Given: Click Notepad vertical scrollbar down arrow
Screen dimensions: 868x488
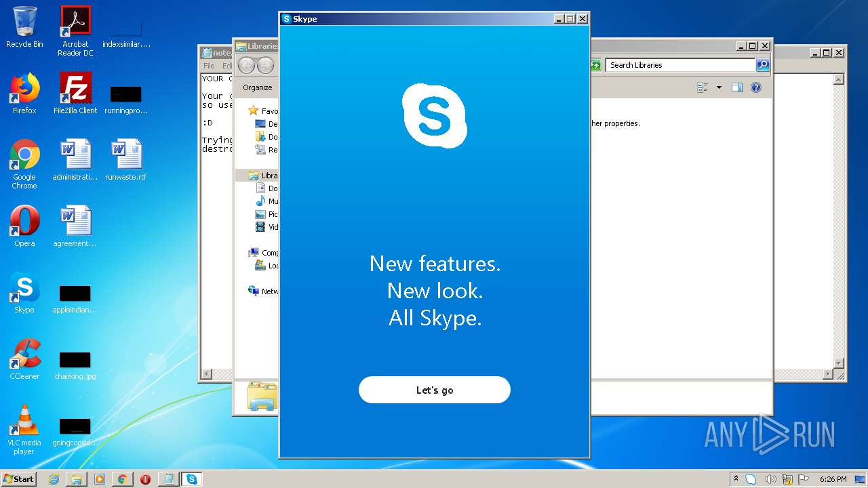Looking at the screenshot, I should pyautogui.click(x=838, y=363).
